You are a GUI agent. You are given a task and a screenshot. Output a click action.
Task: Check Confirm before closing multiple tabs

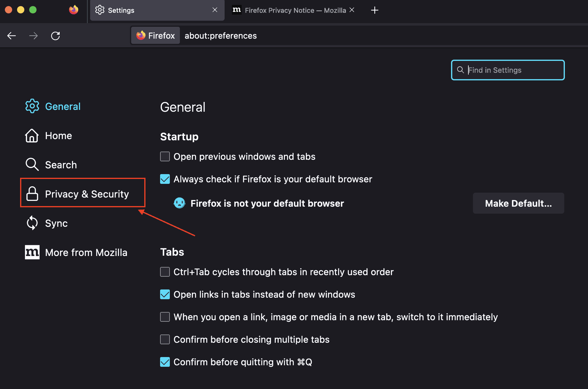165,339
